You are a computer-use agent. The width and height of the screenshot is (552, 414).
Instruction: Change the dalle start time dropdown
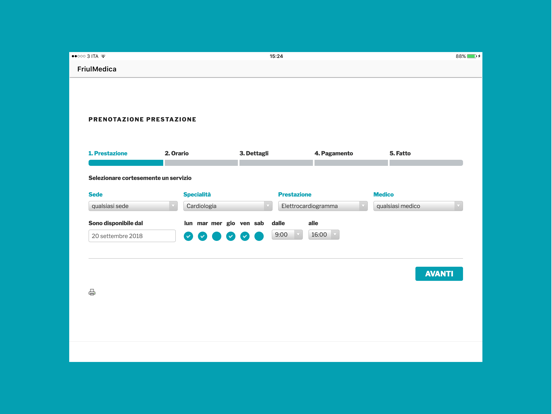[x=287, y=234]
